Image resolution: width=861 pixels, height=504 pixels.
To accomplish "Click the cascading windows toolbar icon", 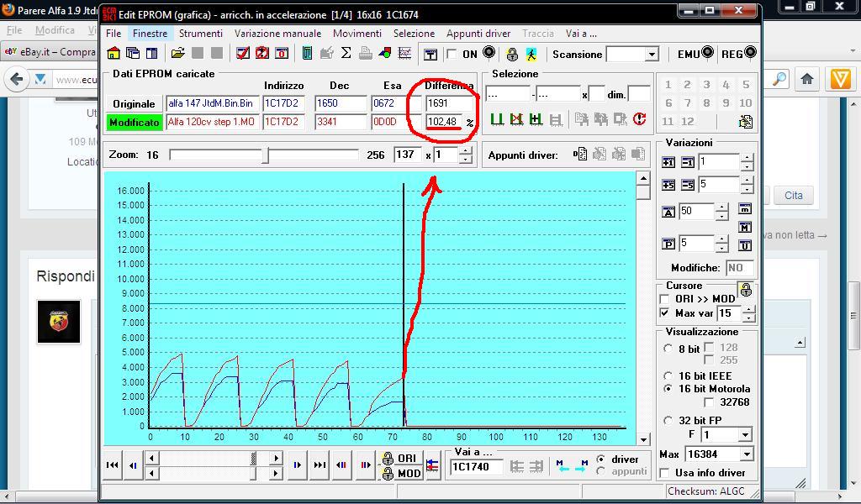I will click(132, 53).
